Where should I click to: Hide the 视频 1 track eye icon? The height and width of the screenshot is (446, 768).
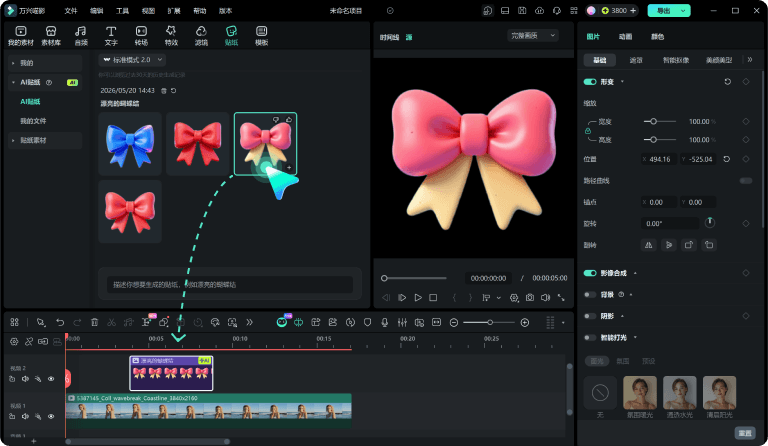coord(51,417)
